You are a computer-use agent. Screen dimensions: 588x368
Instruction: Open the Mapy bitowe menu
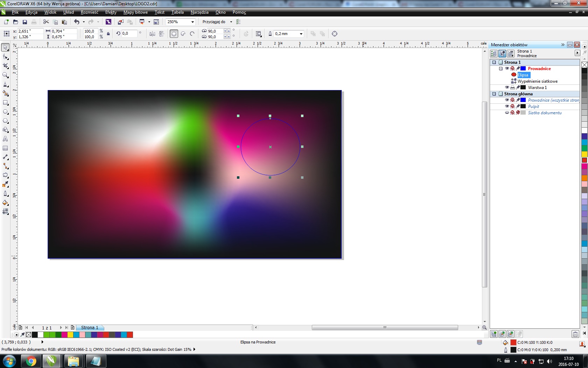click(135, 12)
